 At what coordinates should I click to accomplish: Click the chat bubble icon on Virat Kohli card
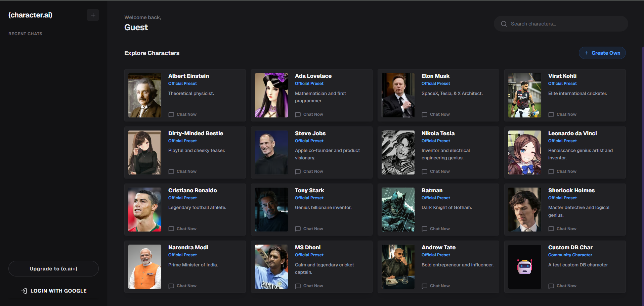[x=551, y=114]
